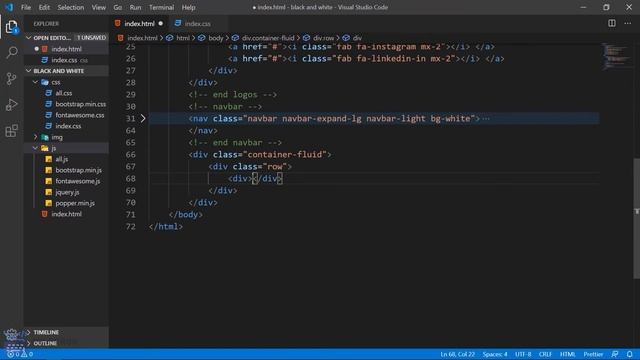Click the editor minimap preview
The image size is (640, 360).
tap(616, 56)
